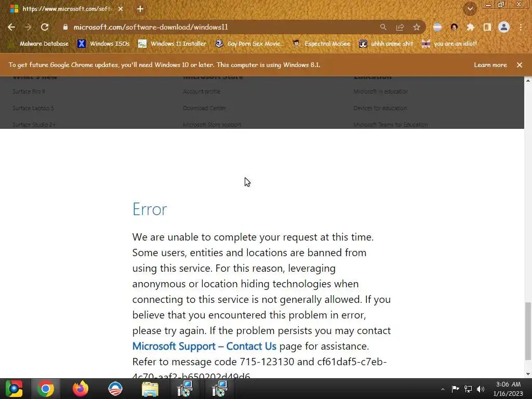This screenshot has width=532, height=399.
Task: Click the scrollbar up arrow
Action: (x=528, y=81)
